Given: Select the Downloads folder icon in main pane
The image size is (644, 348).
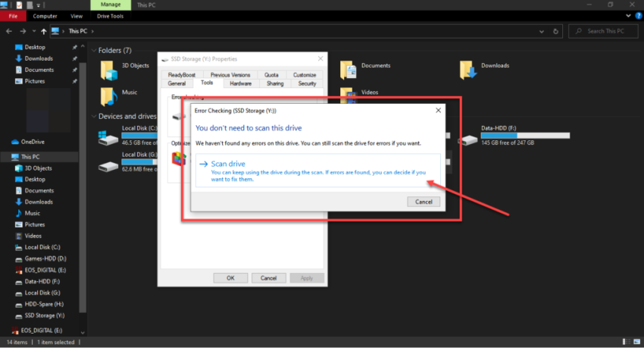Looking at the screenshot, I should (x=468, y=70).
